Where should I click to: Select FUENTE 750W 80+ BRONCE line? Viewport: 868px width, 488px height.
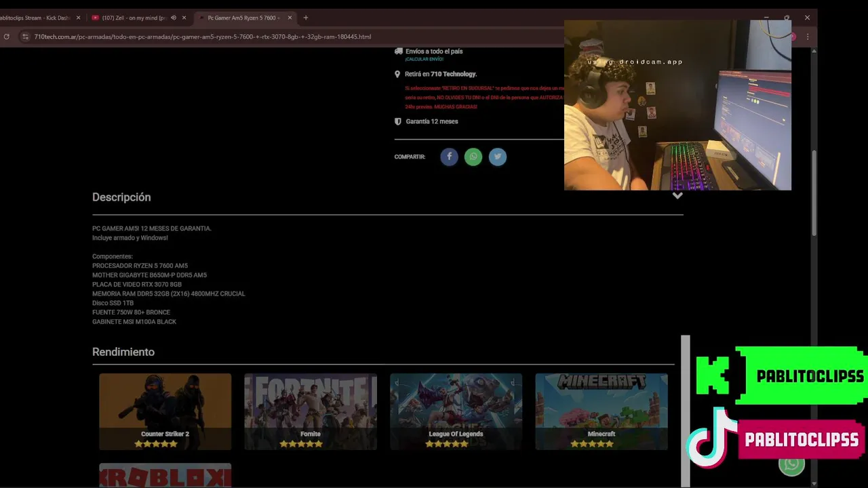(x=131, y=312)
